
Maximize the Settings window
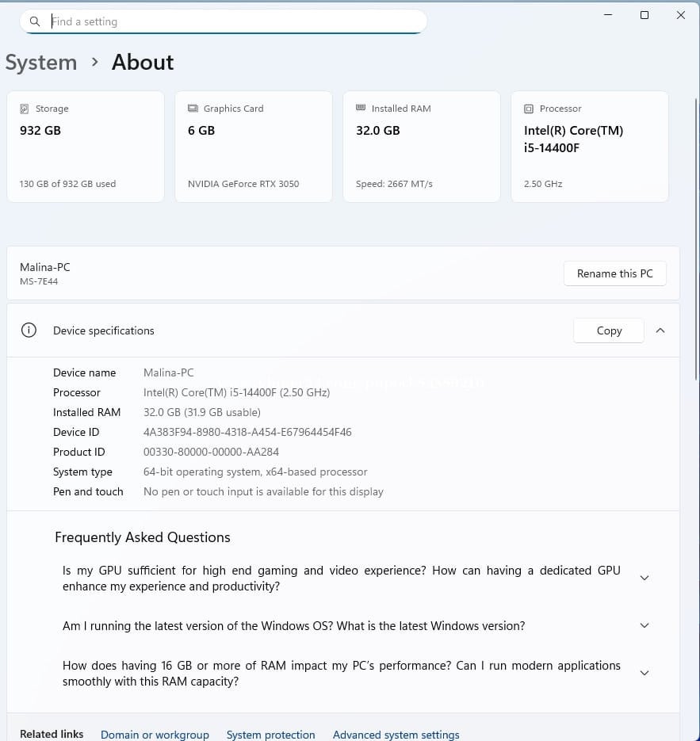(x=645, y=15)
